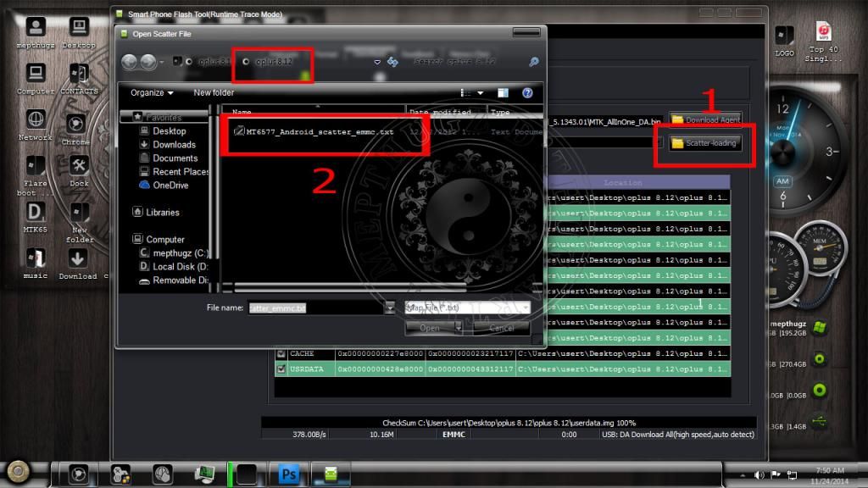Uncheck the CACHE partition checkbox
The image size is (868, 488).
pos(281,353)
